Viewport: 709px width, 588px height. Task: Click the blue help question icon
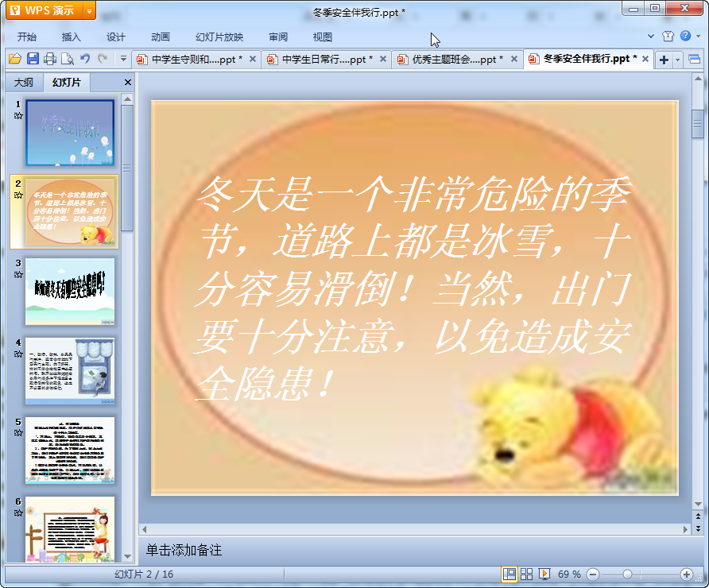685,36
